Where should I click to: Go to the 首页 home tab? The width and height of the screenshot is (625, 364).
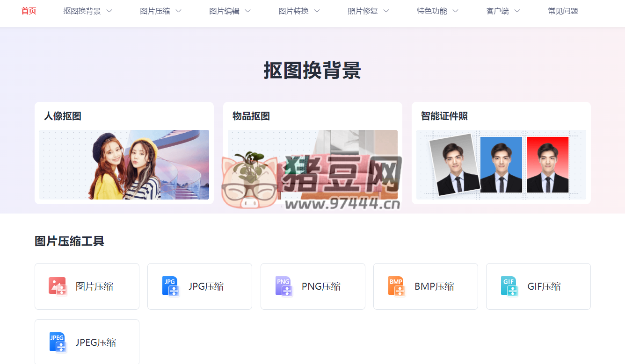(x=29, y=11)
